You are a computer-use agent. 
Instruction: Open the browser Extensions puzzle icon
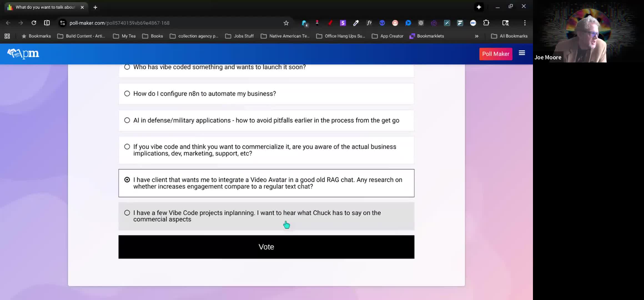click(x=486, y=23)
